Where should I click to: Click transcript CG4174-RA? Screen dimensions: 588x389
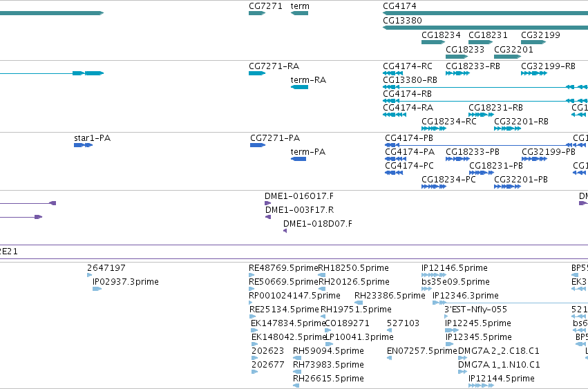click(394, 115)
